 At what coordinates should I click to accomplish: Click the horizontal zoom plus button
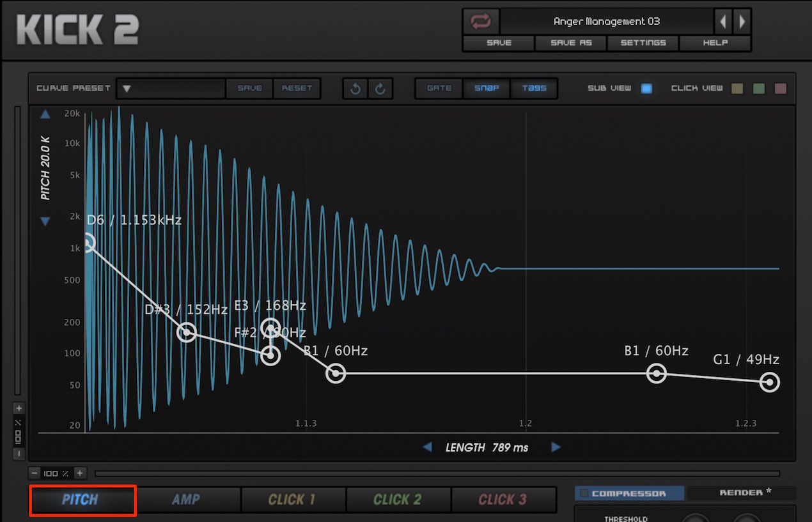click(80, 473)
